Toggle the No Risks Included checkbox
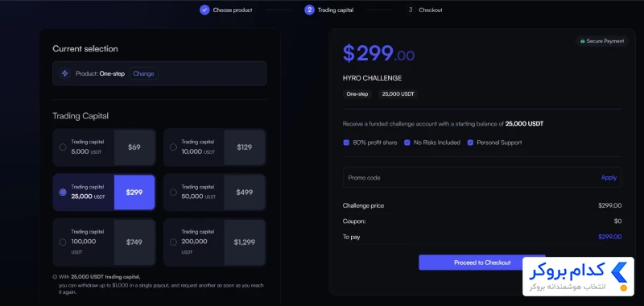The image size is (644, 306). pyautogui.click(x=407, y=143)
